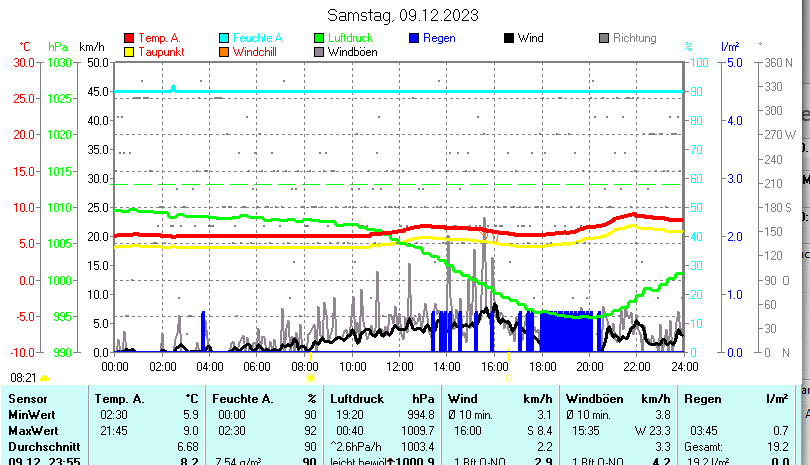
Task: Click the blue Regen legend square
Action: 415,38
